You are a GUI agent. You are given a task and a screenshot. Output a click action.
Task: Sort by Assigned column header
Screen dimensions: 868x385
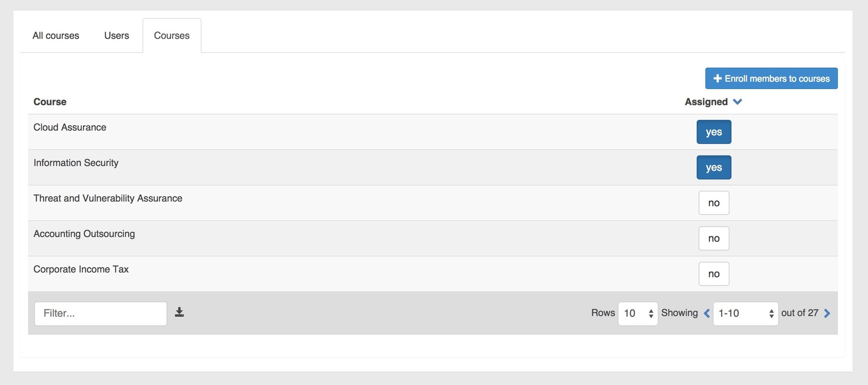tap(706, 102)
